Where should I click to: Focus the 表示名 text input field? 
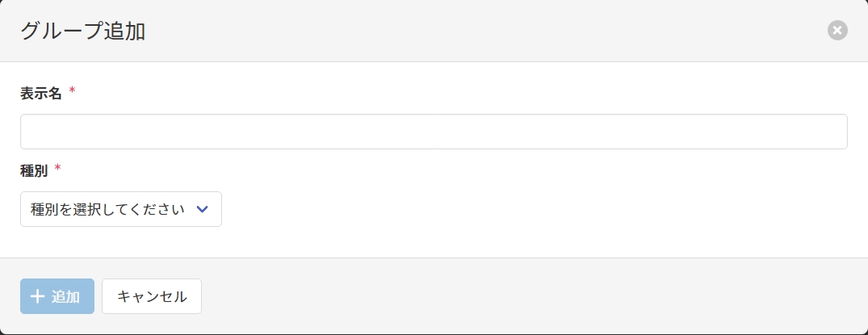click(x=434, y=132)
